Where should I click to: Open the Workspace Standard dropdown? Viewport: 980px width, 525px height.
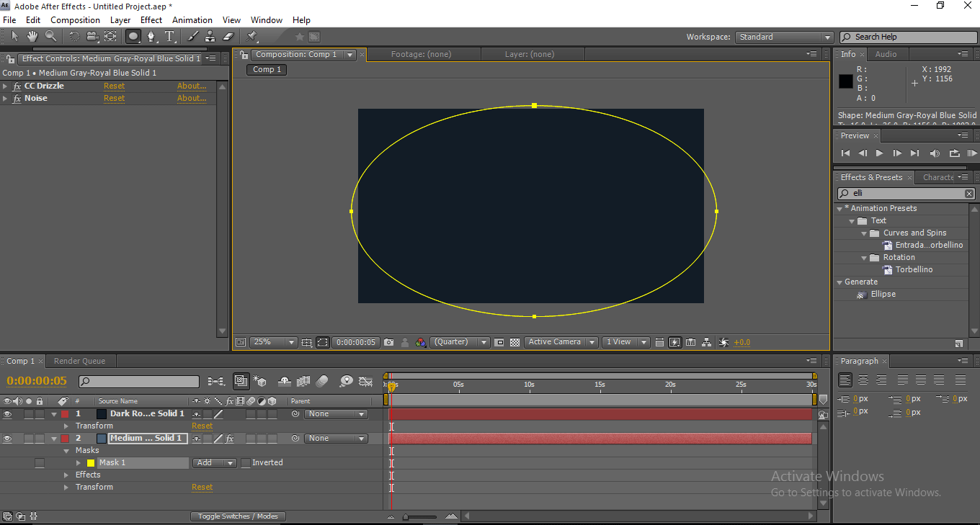coord(784,37)
